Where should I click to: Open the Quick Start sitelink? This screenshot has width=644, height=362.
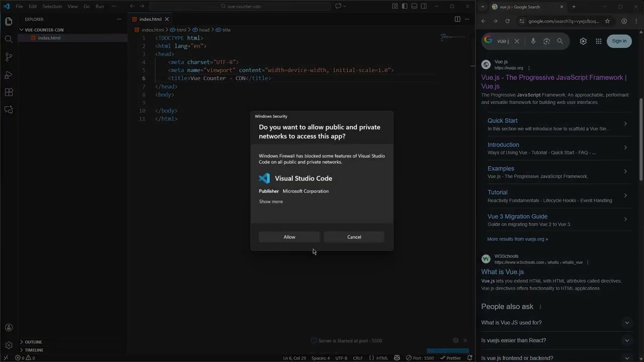[x=502, y=121]
